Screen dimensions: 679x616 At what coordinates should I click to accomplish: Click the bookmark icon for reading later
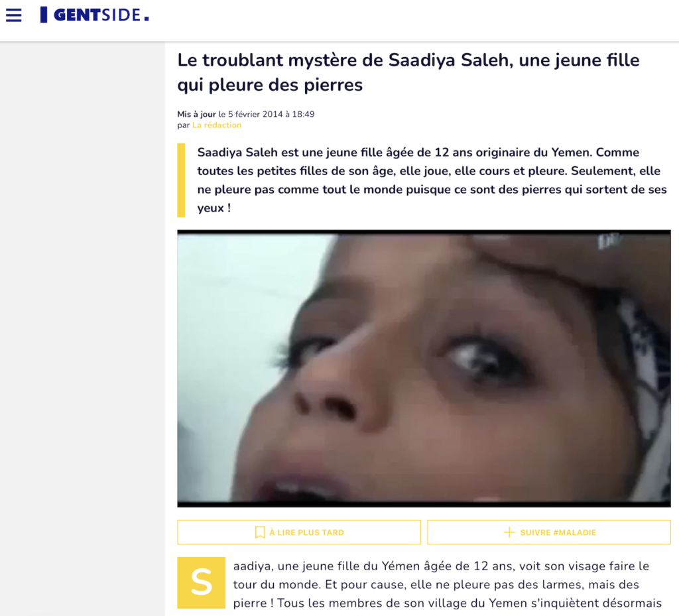pyautogui.click(x=260, y=532)
